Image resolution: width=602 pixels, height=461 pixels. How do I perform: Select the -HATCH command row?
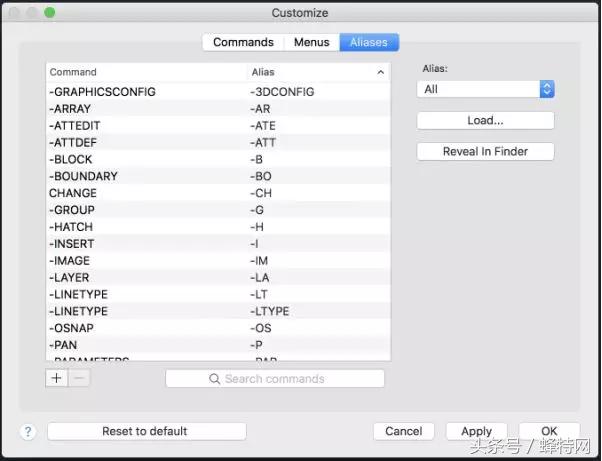point(218,227)
